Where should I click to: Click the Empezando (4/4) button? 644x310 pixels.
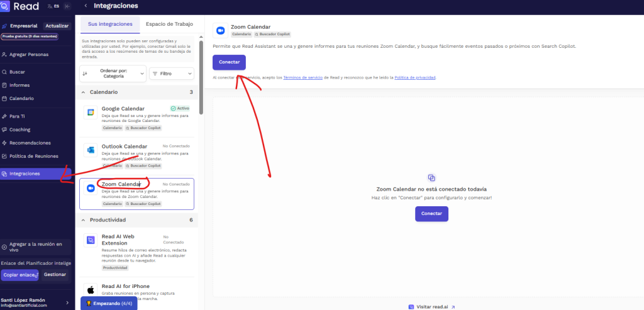click(x=109, y=304)
